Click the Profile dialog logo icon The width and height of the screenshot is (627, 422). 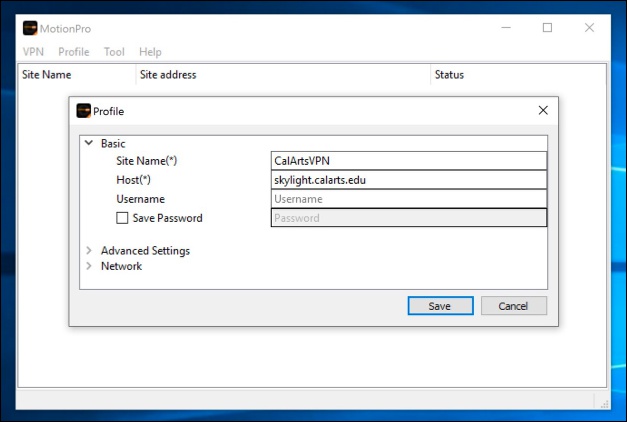(84, 111)
